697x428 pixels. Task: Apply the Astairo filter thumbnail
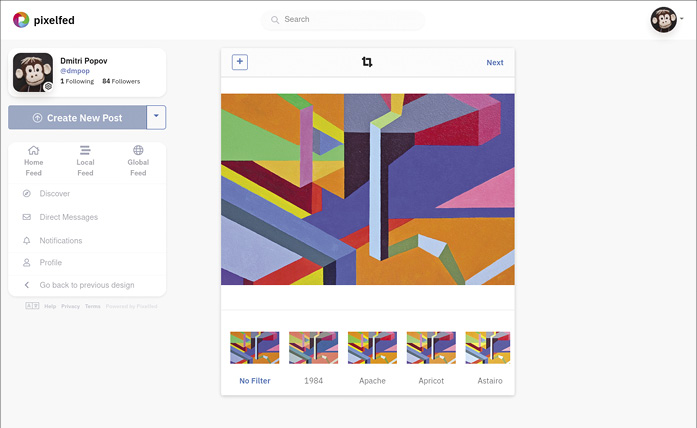click(488, 348)
